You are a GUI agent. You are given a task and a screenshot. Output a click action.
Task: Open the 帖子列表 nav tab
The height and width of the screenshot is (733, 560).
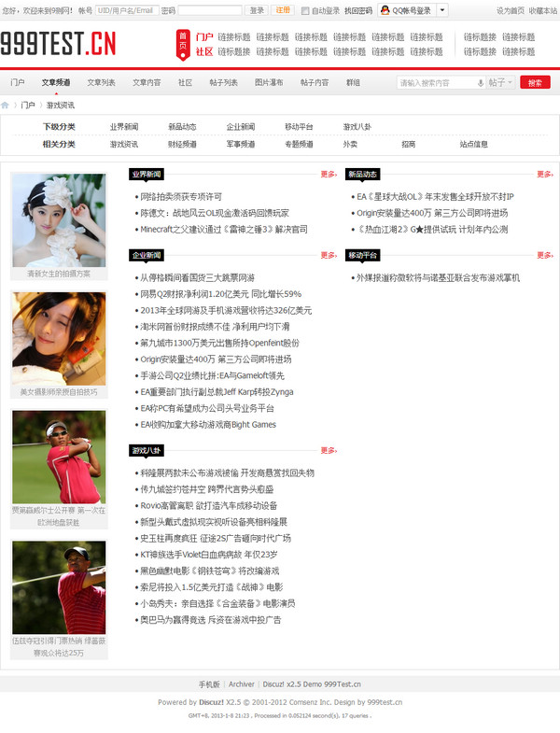223,82
